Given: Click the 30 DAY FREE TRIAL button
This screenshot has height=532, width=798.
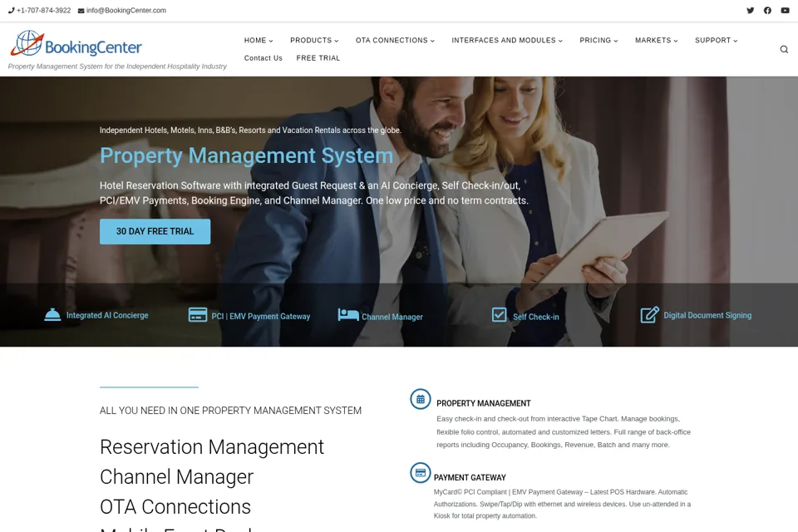Looking at the screenshot, I should [x=155, y=232].
